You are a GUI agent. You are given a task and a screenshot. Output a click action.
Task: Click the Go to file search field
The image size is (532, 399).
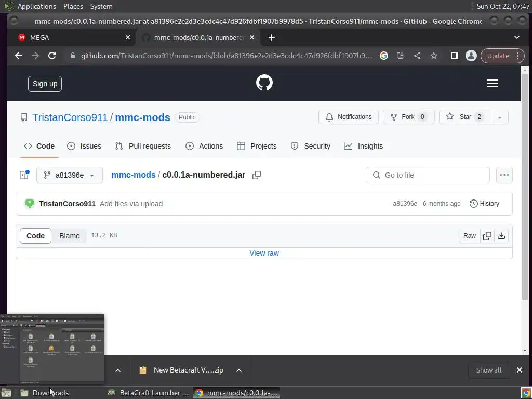click(428, 175)
